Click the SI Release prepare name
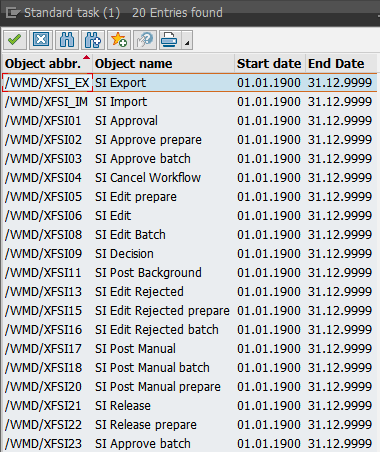 [146, 425]
